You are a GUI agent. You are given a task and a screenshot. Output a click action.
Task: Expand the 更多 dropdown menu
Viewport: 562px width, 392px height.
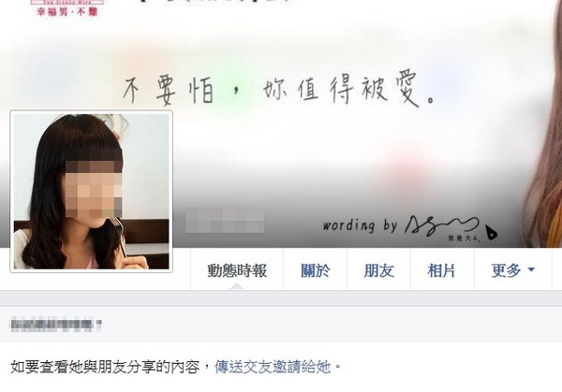click(x=513, y=270)
